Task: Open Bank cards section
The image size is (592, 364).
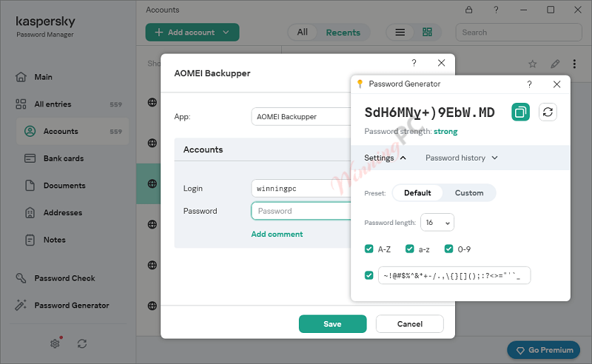Action: [54, 158]
